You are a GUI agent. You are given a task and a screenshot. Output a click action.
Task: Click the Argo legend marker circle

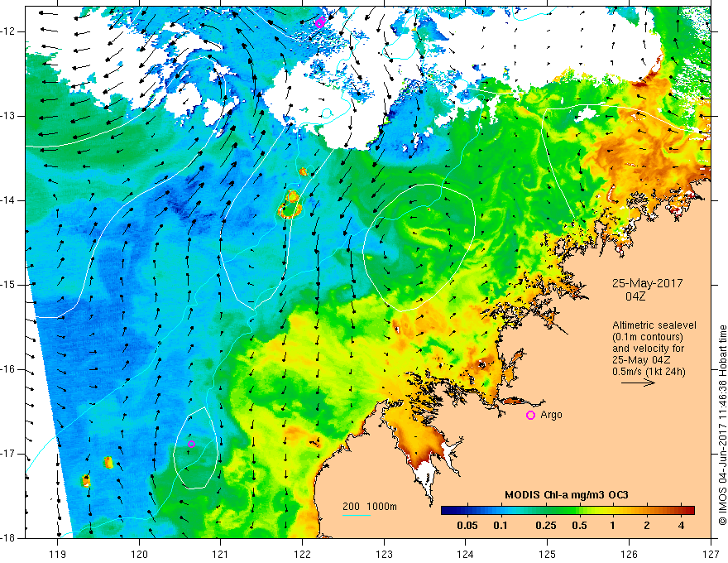pos(530,415)
